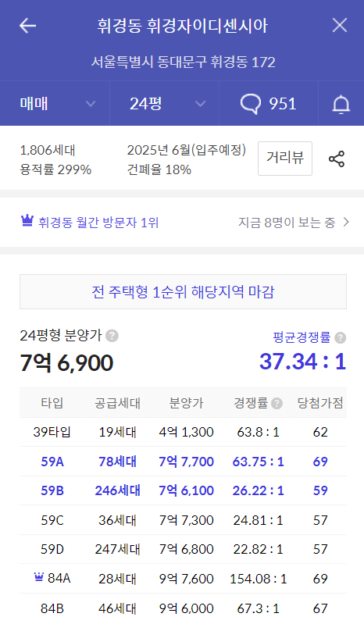Screen dimensions: 364x624
Task: Click the crown icon beside 84A
Action: click(x=39, y=576)
